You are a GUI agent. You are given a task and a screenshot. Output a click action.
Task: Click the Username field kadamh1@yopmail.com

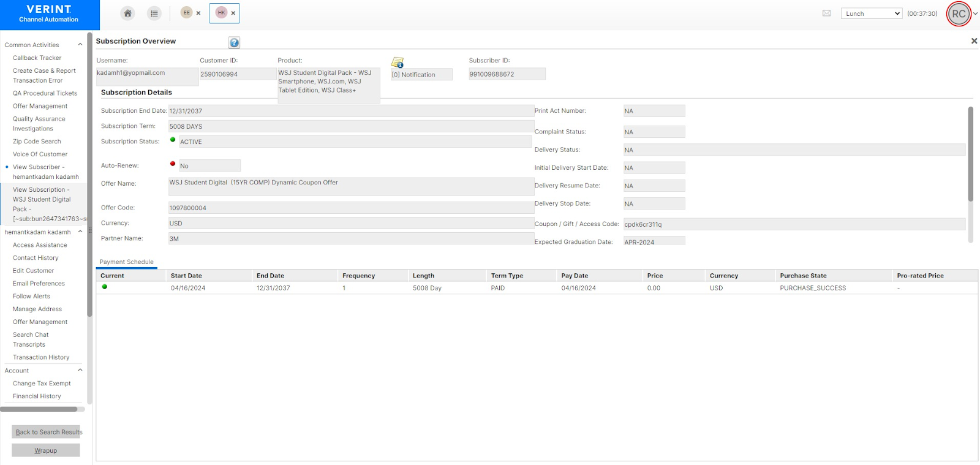pyautogui.click(x=147, y=77)
